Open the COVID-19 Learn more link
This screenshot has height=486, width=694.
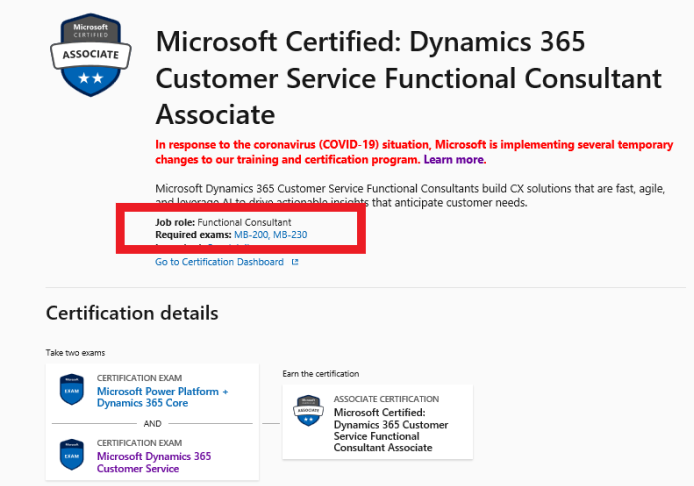tap(455, 160)
